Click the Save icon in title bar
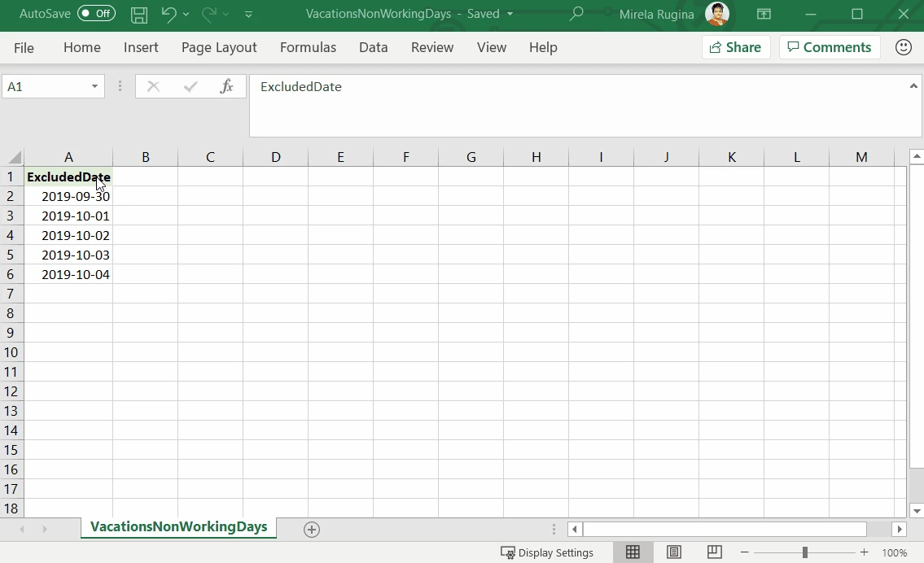Image resolution: width=924 pixels, height=563 pixels. (x=139, y=14)
